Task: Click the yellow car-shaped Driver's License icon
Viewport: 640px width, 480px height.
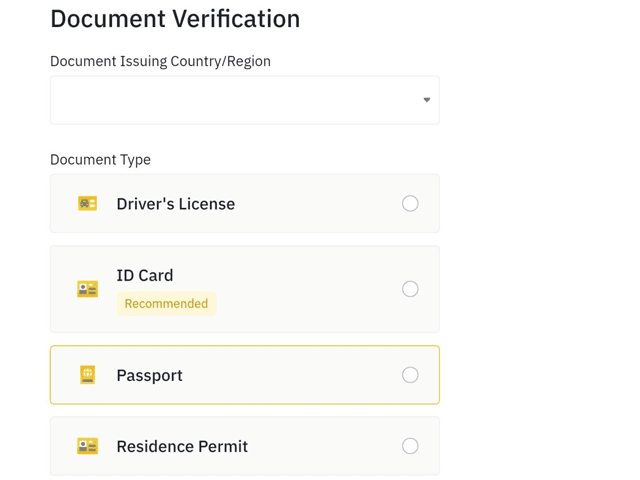Action: point(87,203)
